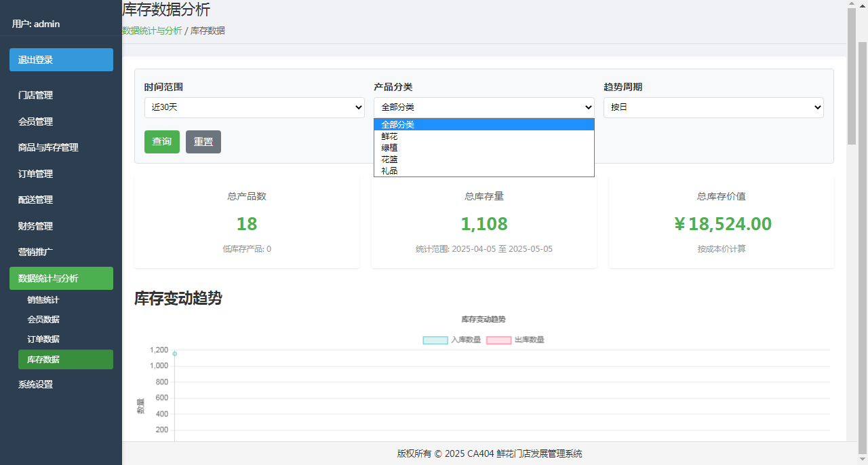The height and width of the screenshot is (465, 868).
Task: Click the total stock value 1,108
Action: click(x=484, y=224)
